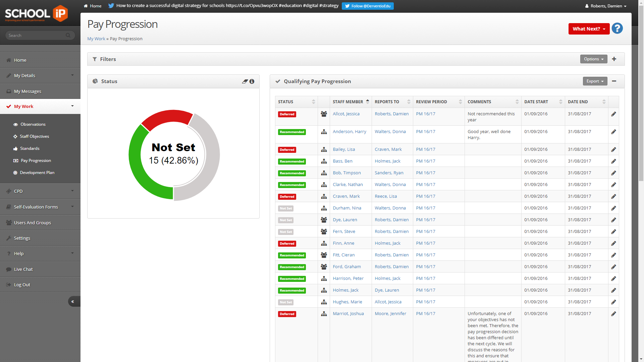Click the eraser icon in Status panel

coord(245,81)
